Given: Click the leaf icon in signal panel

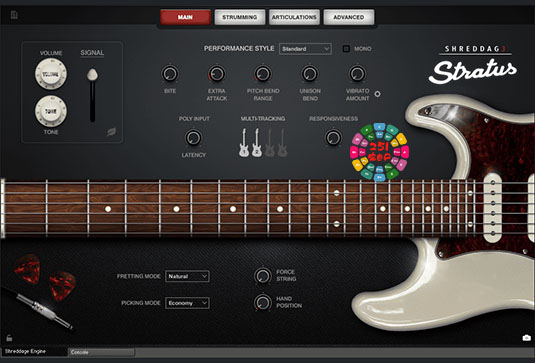Looking at the screenshot, I should coord(111,131).
